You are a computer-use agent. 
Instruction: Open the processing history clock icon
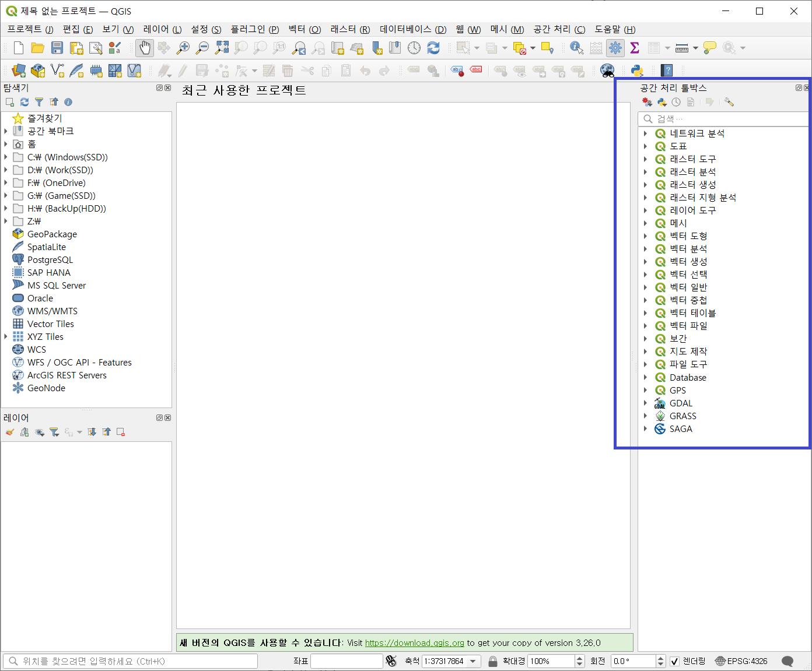pyautogui.click(x=676, y=102)
